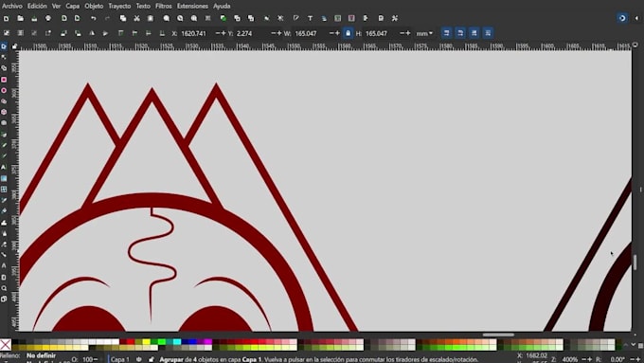Toggle move gradients with object option
This screenshot has height=363, width=644.
pyautogui.click(x=474, y=33)
